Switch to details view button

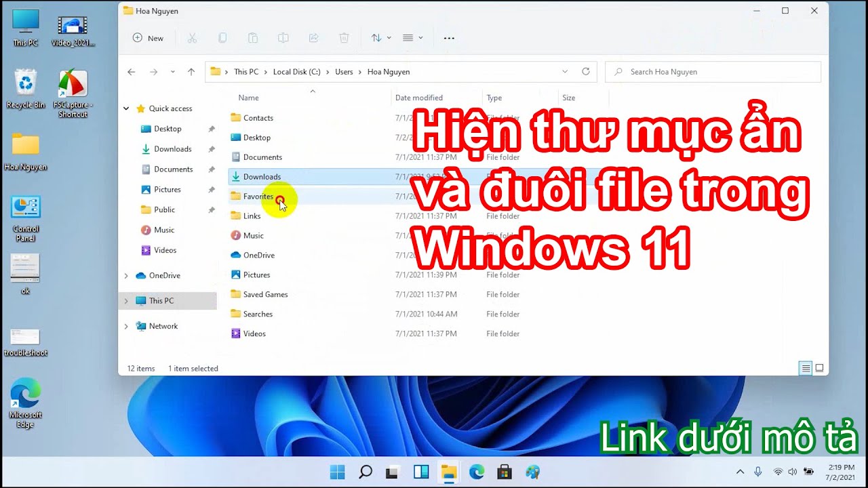[x=806, y=368]
